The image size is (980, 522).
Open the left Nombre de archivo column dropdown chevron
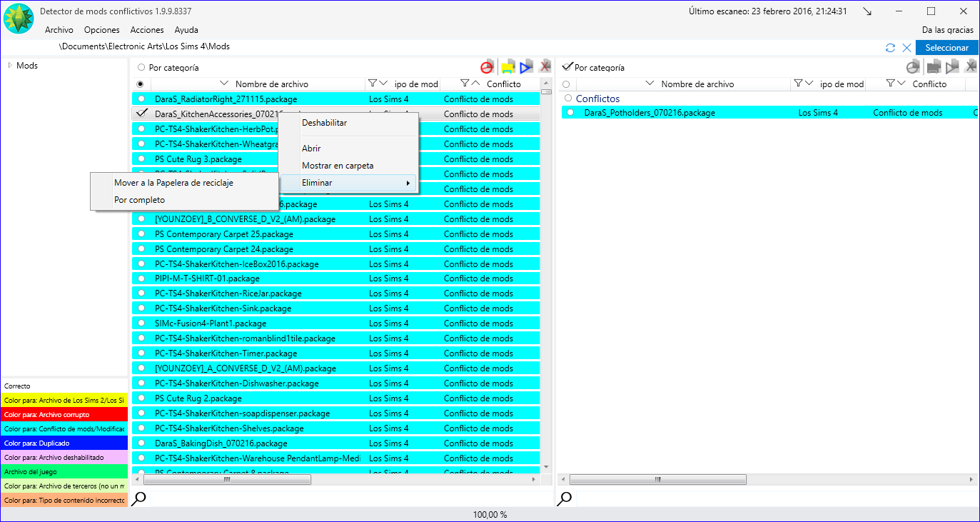tap(224, 84)
